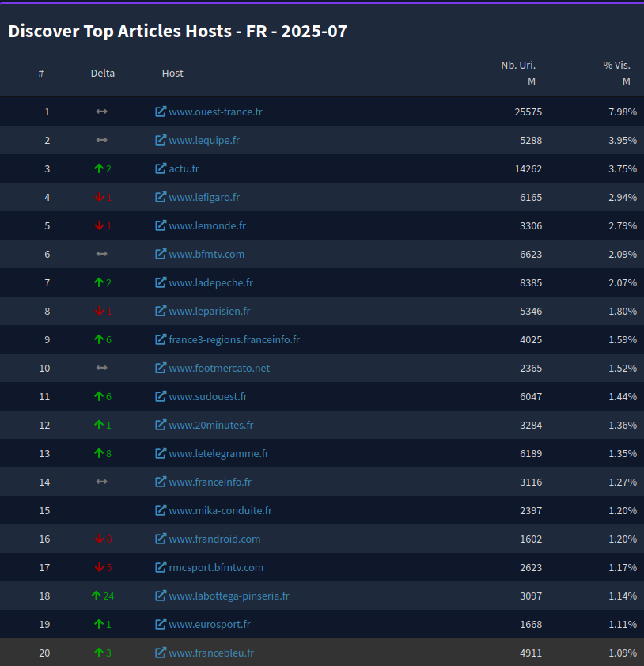Click external link icon beside www.frandroid.com

pyautogui.click(x=160, y=539)
